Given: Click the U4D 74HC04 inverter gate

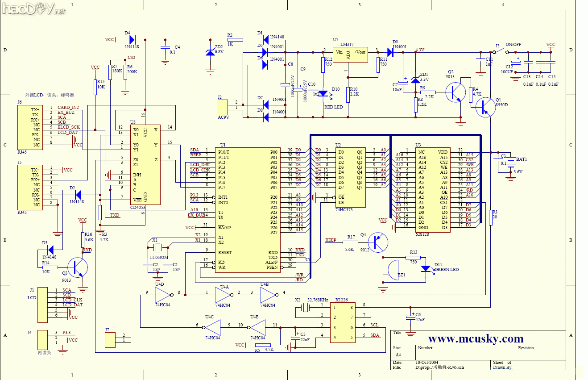Looking at the screenshot, I should [162, 295].
